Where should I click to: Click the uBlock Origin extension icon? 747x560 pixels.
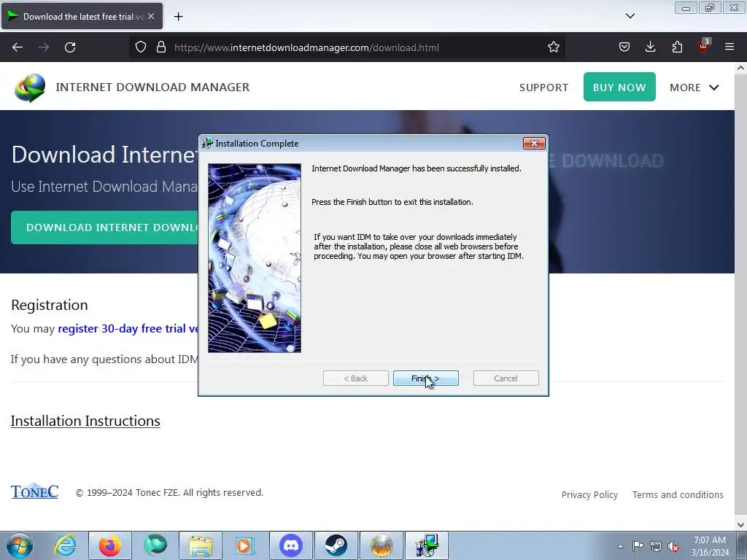[x=704, y=46]
